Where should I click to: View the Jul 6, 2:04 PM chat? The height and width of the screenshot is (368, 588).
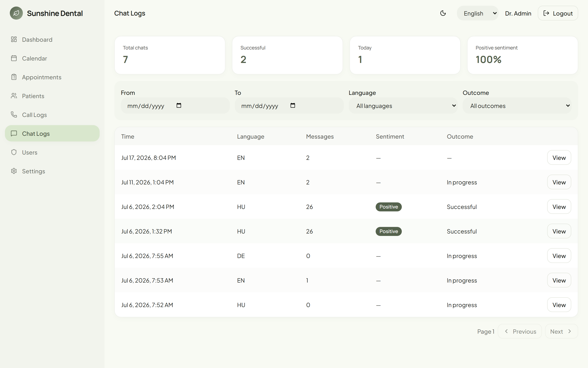pyautogui.click(x=559, y=207)
